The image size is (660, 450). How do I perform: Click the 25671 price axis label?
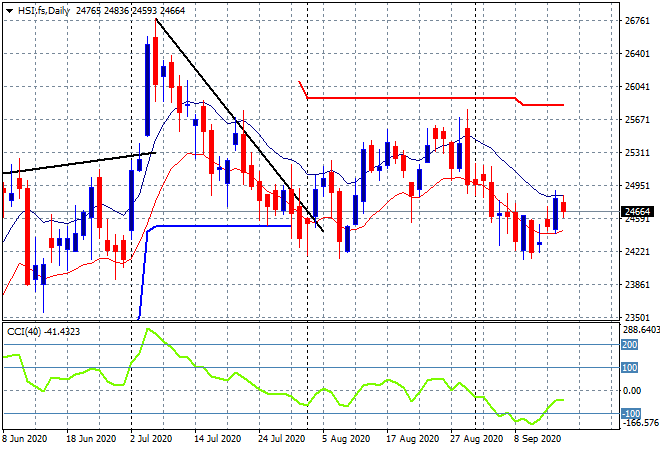[x=637, y=120]
